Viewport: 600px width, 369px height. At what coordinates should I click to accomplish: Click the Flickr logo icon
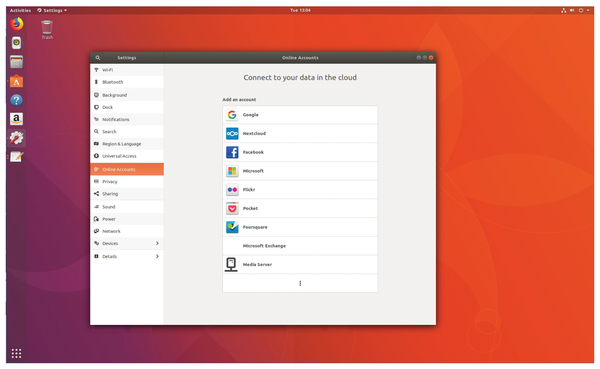click(x=232, y=190)
